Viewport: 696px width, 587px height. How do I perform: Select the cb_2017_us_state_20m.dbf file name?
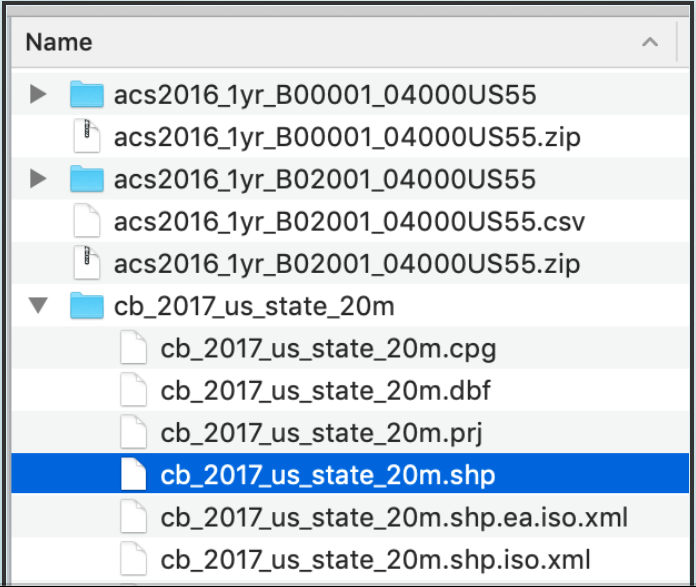(x=326, y=391)
